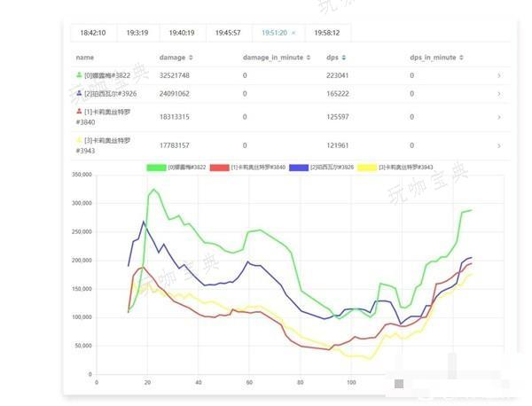Open the 19:45:57 tab
Screen dimensions: 532x406
coord(229,33)
